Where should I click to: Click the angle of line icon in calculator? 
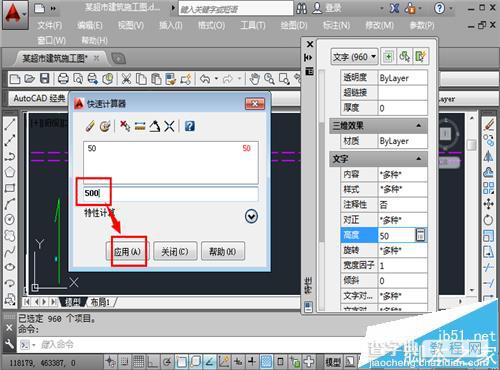(154, 126)
